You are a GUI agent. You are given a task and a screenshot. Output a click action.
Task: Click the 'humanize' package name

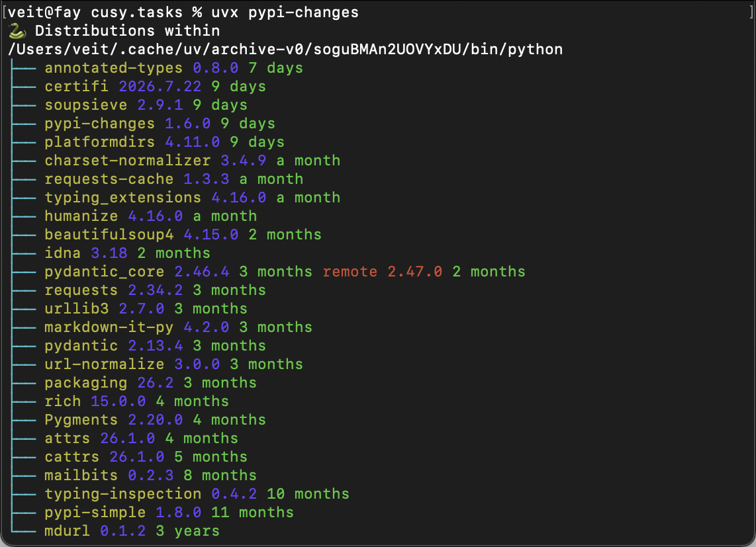click(x=81, y=216)
